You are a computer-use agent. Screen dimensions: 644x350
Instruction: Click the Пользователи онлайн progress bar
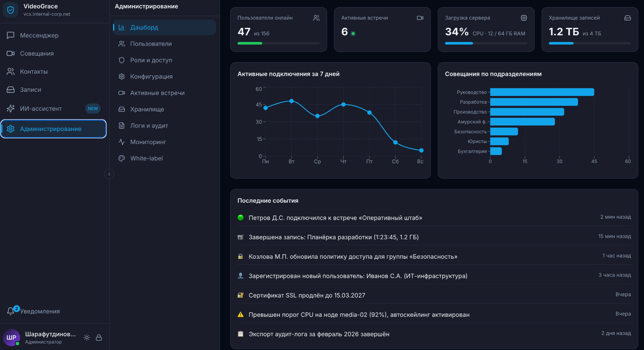pyautogui.click(x=278, y=43)
